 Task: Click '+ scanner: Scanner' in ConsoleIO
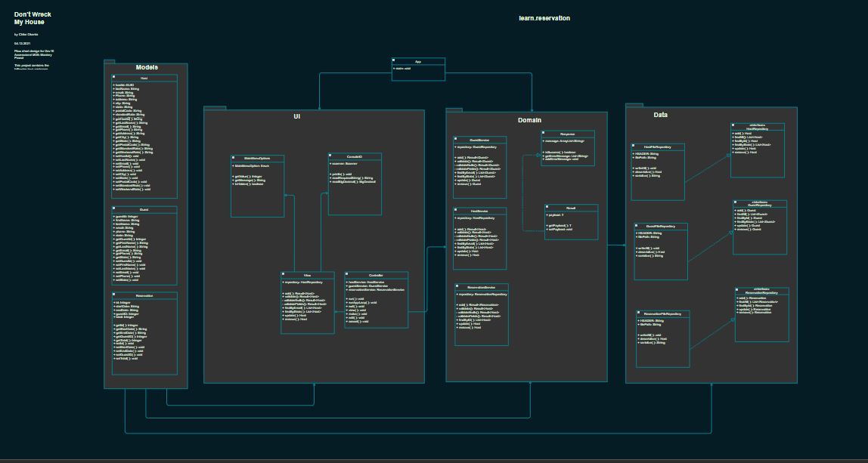[x=344, y=163]
